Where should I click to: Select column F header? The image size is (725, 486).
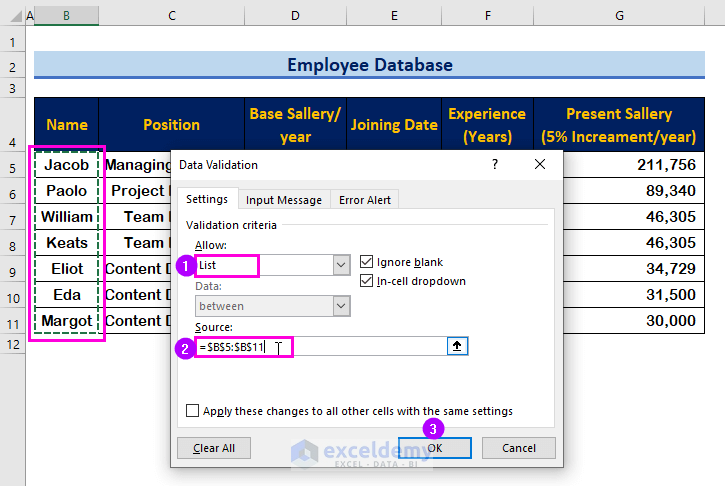[487, 16]
